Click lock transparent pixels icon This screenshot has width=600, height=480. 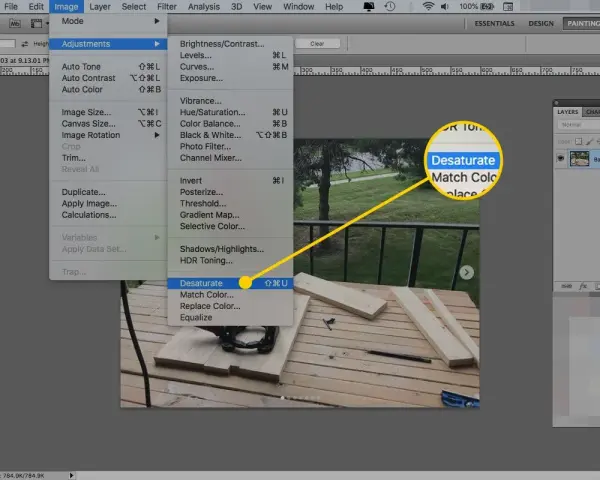[x=579, y=142]
